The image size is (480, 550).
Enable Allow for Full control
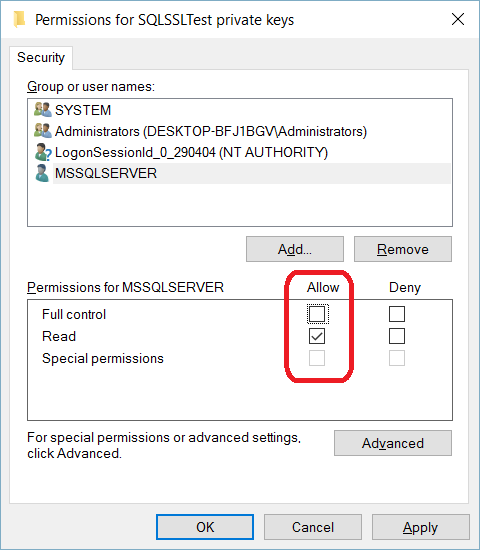(x=317, y=314)
